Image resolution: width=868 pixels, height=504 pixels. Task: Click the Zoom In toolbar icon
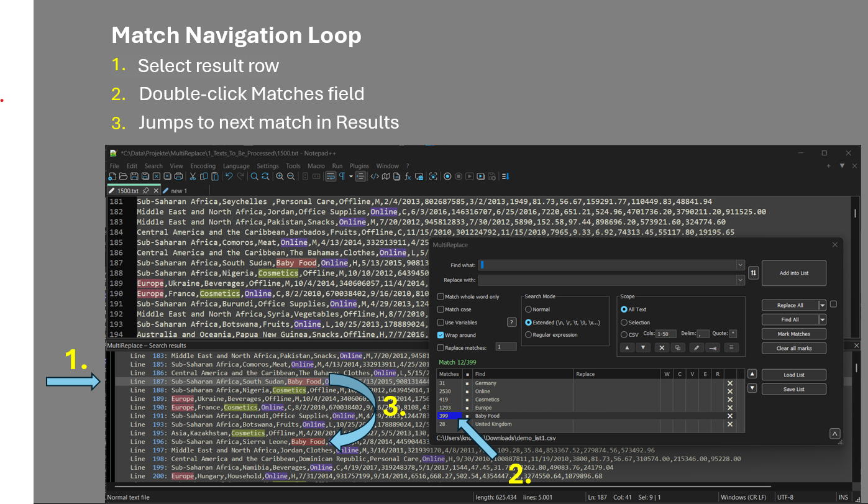click(280, 176)
